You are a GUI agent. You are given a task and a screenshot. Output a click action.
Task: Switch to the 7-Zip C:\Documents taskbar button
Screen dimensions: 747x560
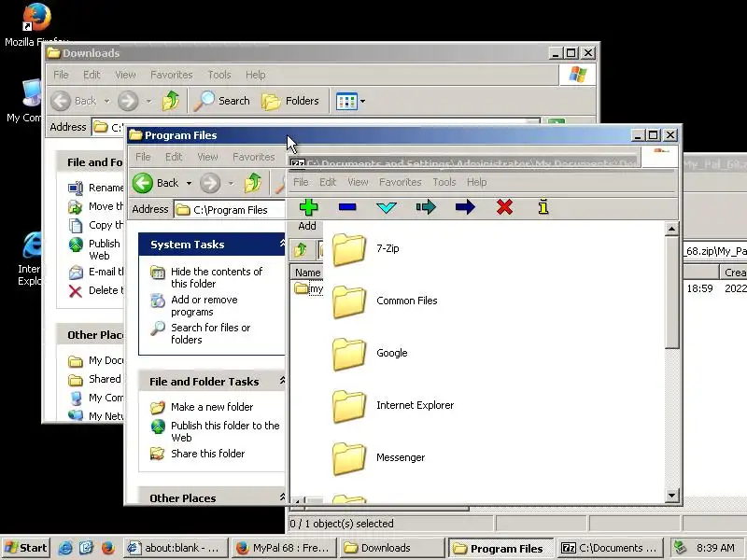[610, 548]
